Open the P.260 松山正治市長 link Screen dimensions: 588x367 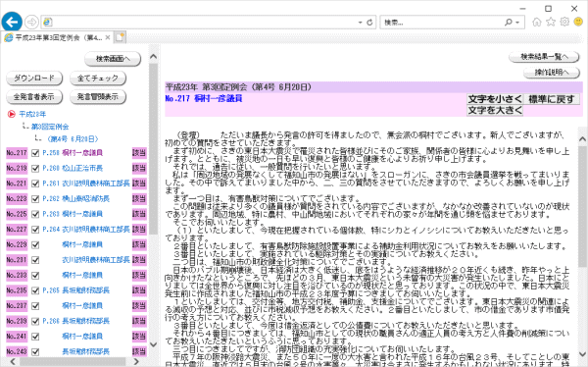tap(73, 168)
